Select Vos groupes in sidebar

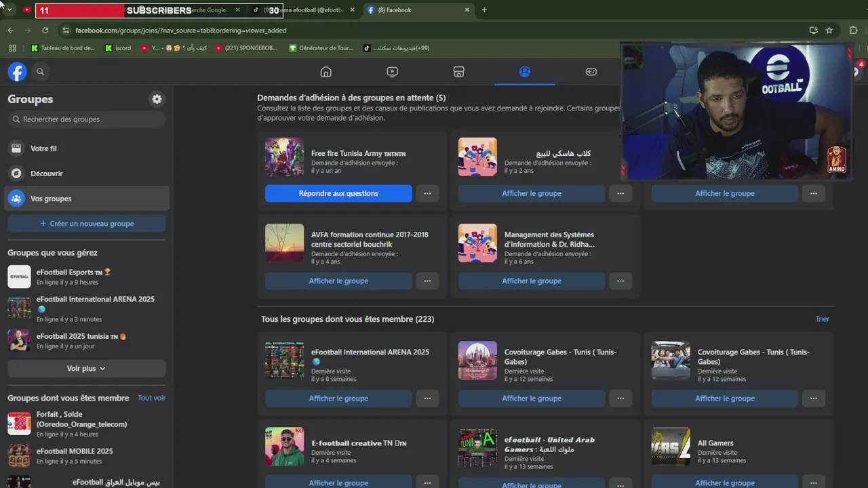coord(86,199)
